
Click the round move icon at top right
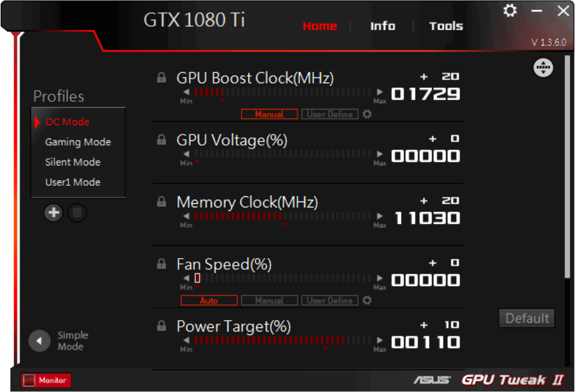[x=543, y=68]
